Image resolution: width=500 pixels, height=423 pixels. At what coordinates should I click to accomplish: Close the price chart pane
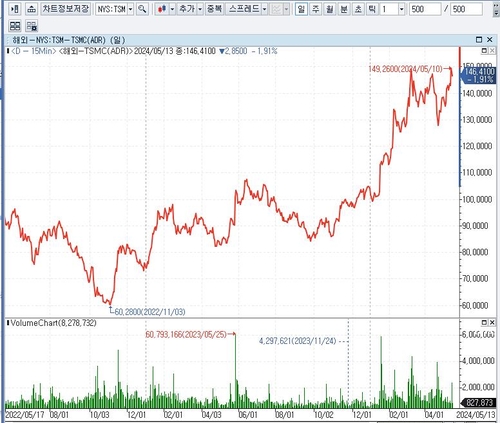point(492,51)
